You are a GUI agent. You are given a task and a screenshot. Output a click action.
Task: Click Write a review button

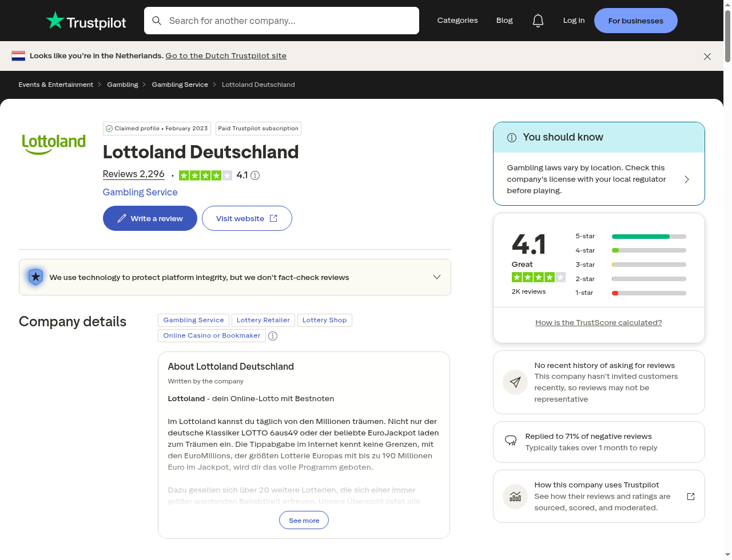pos(150,218)
